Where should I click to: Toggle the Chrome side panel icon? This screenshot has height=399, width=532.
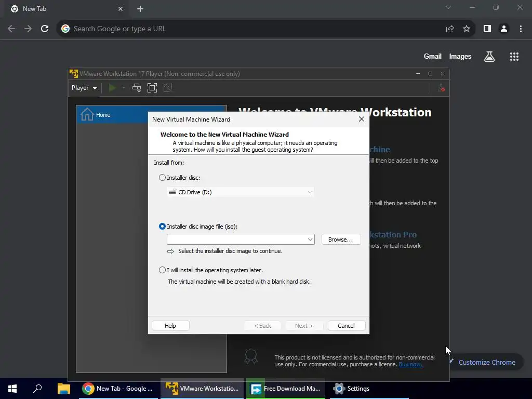tap(487, 29)
